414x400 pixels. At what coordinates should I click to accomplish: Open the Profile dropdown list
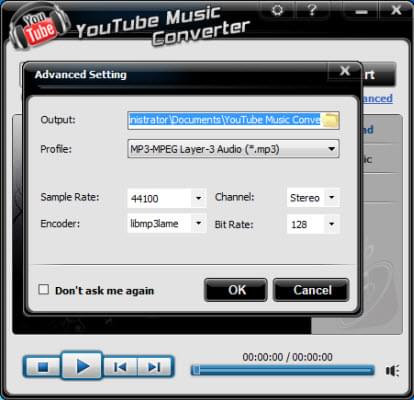click(x=233, y=149)
